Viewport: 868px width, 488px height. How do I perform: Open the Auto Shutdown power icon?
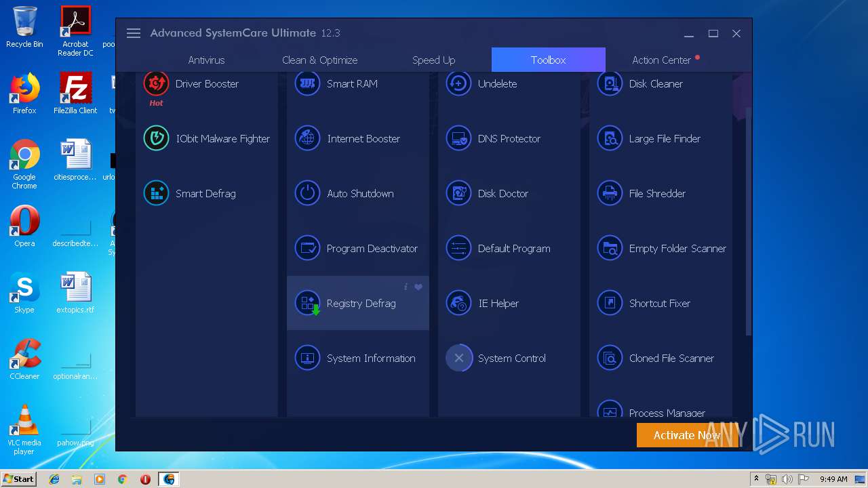click(x=307, y=193)
